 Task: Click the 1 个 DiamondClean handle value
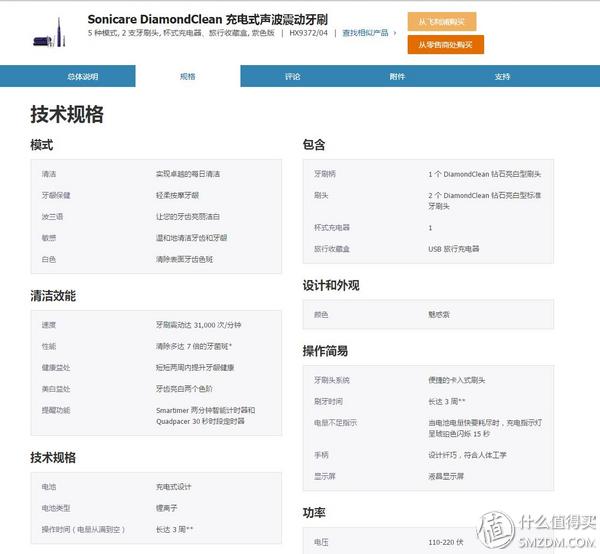click(484, 174)
